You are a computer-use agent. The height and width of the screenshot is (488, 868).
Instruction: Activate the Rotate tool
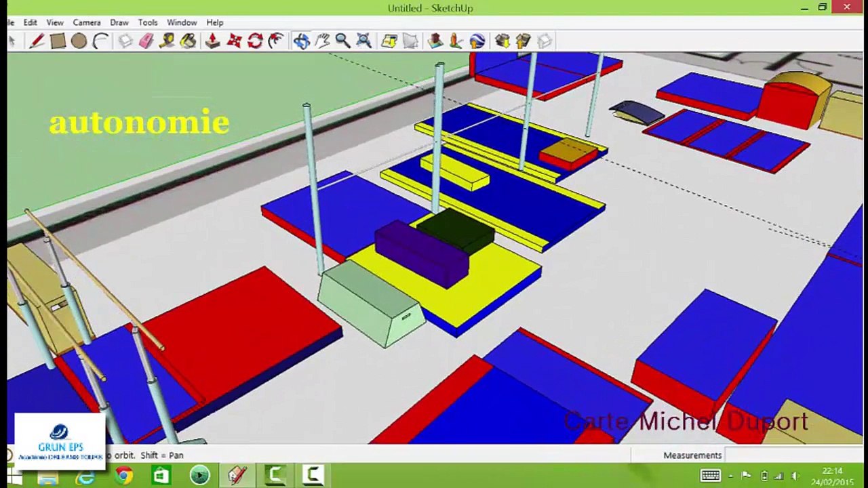pos(255,41)
